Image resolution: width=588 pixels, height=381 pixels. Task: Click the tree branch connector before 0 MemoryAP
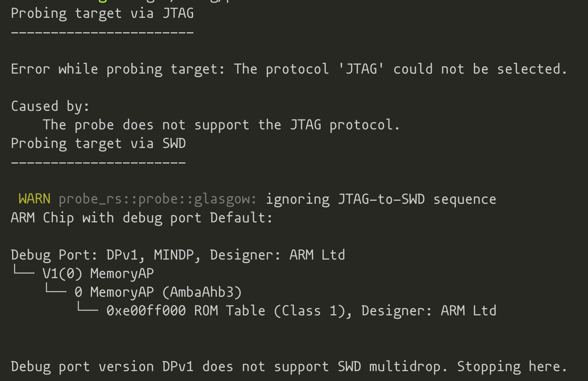pos(56,289)
